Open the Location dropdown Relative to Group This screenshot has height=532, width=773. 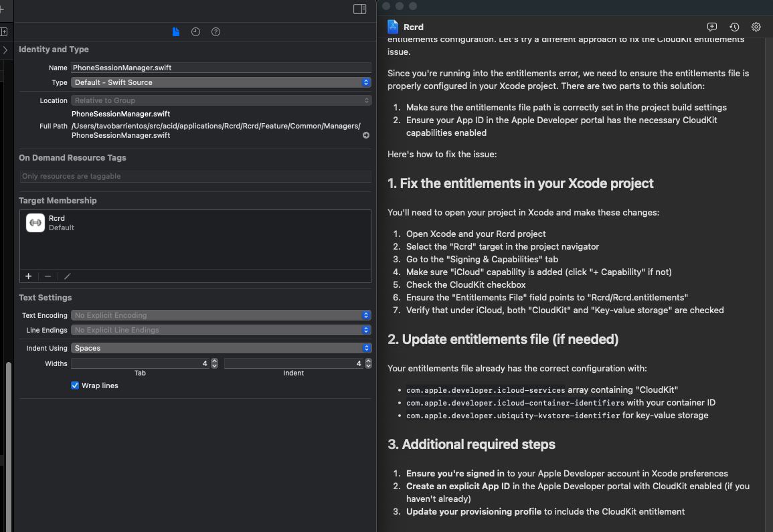click(221, 100)
